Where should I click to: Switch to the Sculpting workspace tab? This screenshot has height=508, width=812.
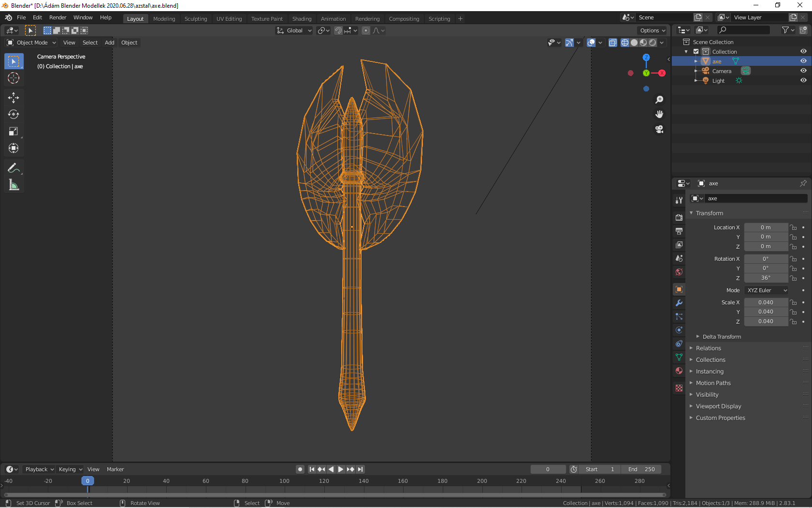pyautogui.click(x=196, y=18)
